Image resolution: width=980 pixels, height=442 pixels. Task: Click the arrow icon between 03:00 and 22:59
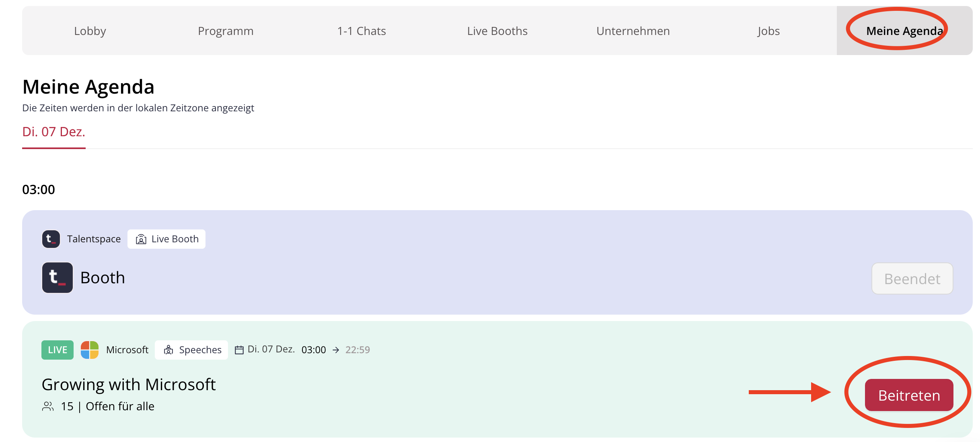pyautogui.click(x=336, y=350)
